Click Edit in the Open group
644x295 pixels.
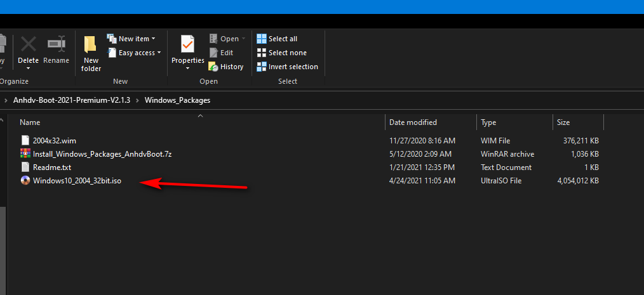coord(222,53)
